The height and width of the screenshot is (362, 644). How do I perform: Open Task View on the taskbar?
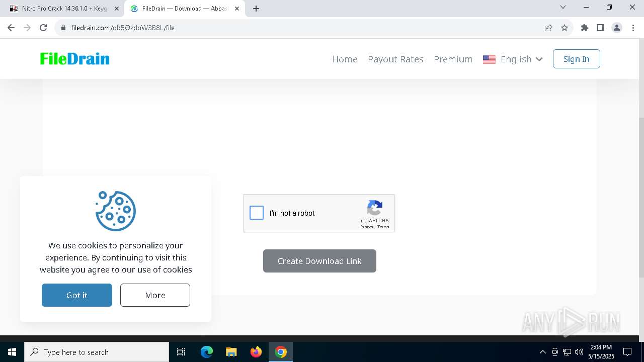(x=181, y=352)
